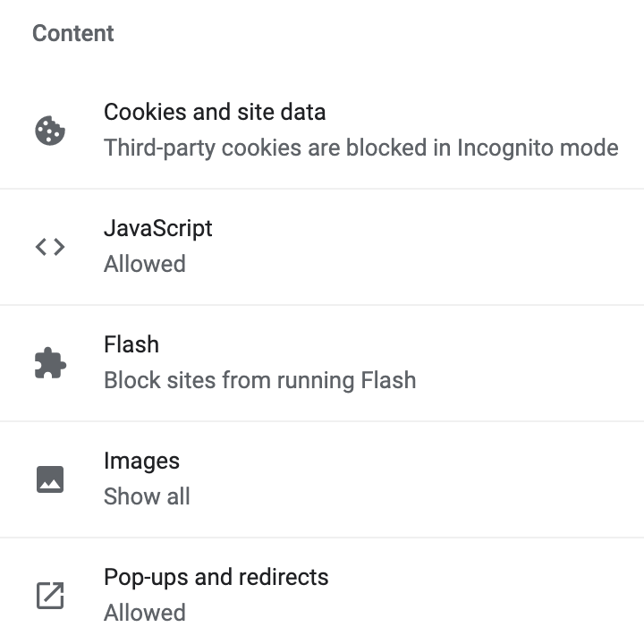Click the Pop-ups open-in-new icon
Viewport: 644px width, 644px height.
(50, 596)
